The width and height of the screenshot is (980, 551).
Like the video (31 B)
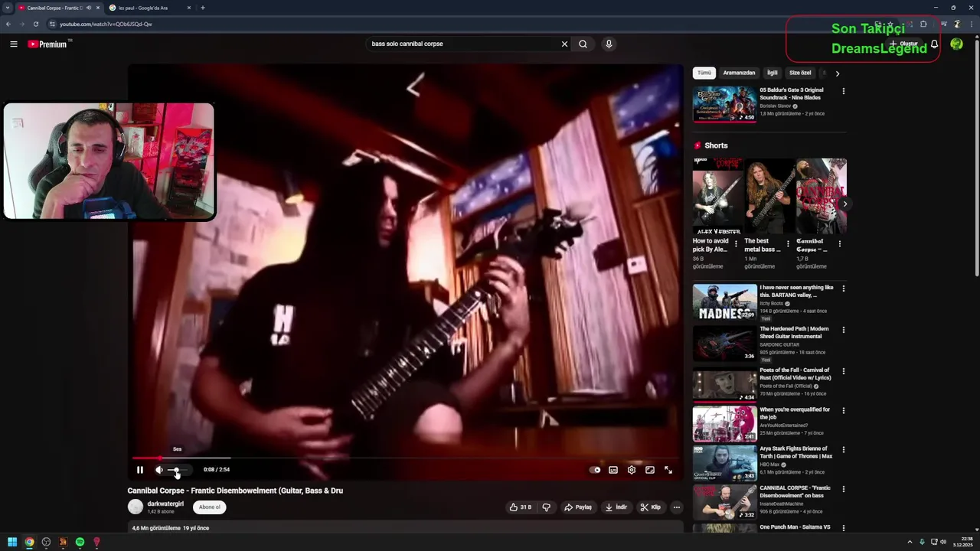click(x=521, y=507)
